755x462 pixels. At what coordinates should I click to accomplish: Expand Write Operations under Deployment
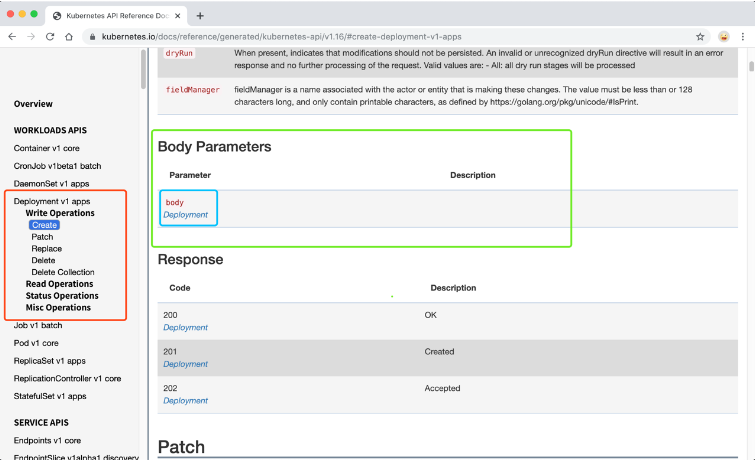click(60, 213)
